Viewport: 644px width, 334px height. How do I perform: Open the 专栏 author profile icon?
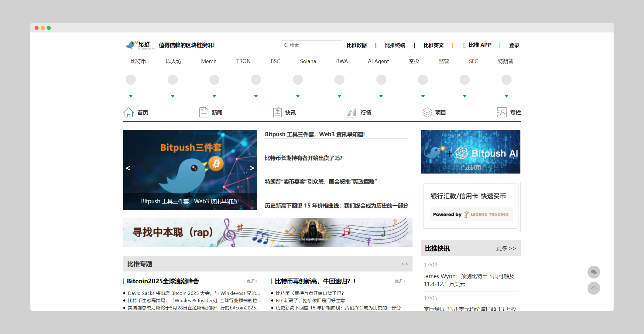pos(502,112)
